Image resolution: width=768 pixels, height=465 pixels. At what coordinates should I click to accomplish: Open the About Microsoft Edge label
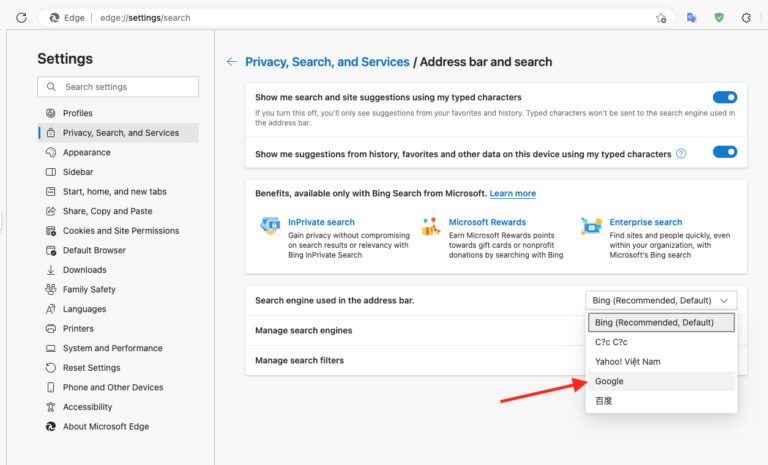pyautogui.click(x=106, y=427)
